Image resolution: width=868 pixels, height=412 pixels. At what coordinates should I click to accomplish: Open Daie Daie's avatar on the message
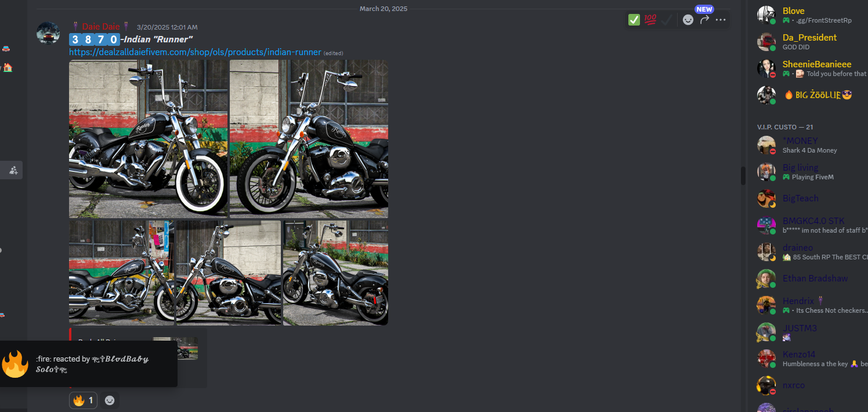point(48,33)
